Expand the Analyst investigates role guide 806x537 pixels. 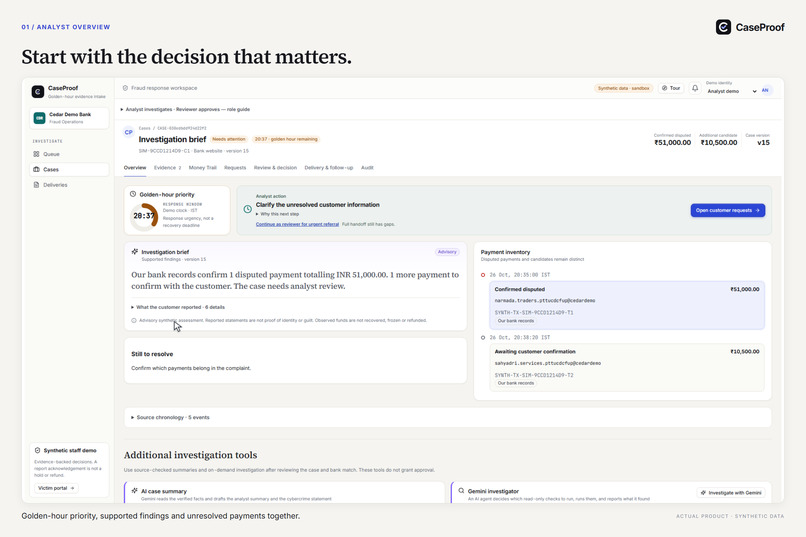coord(186,109)
